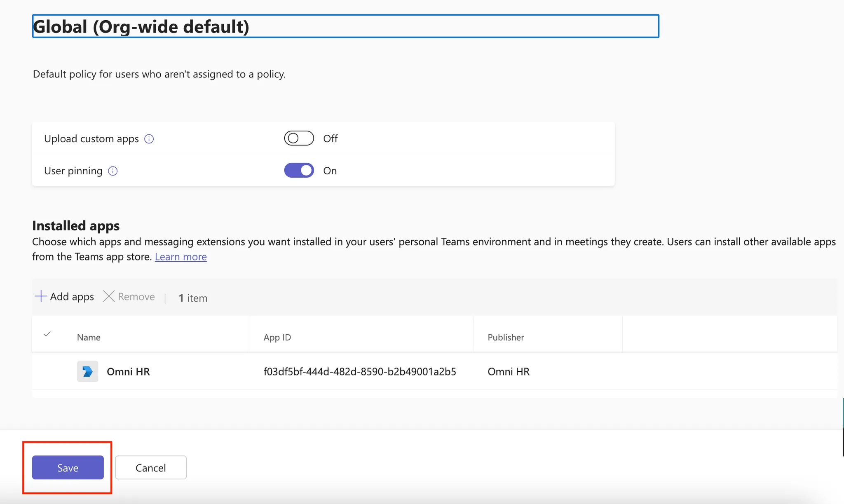Sort by Name column header

tap(89, 338)
